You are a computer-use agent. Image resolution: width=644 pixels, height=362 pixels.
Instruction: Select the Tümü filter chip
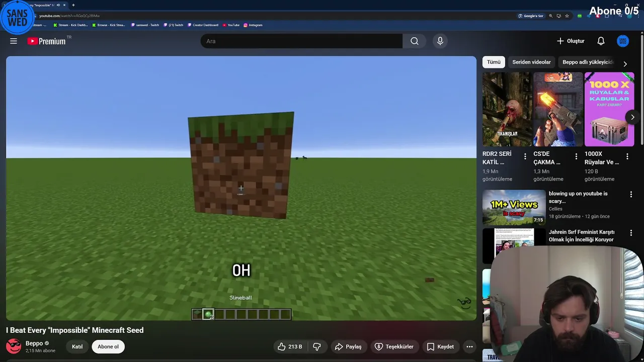tap(494, 62)
